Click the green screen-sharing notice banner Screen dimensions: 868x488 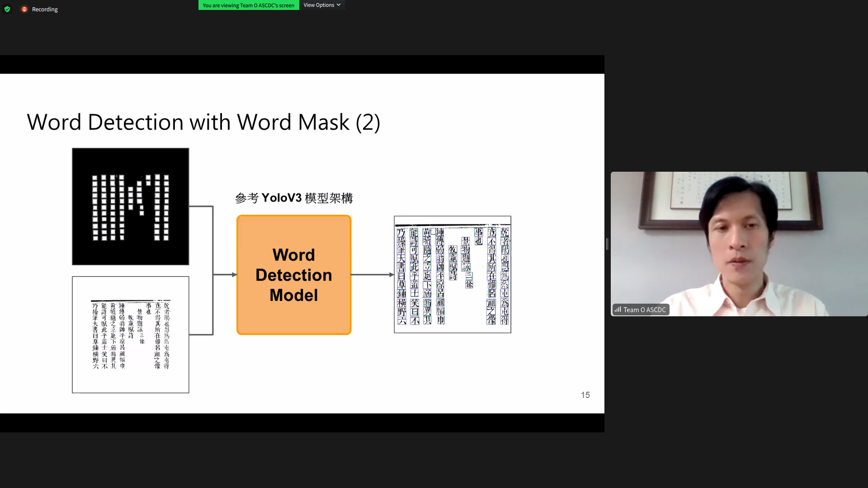click(x=248, y=5)
